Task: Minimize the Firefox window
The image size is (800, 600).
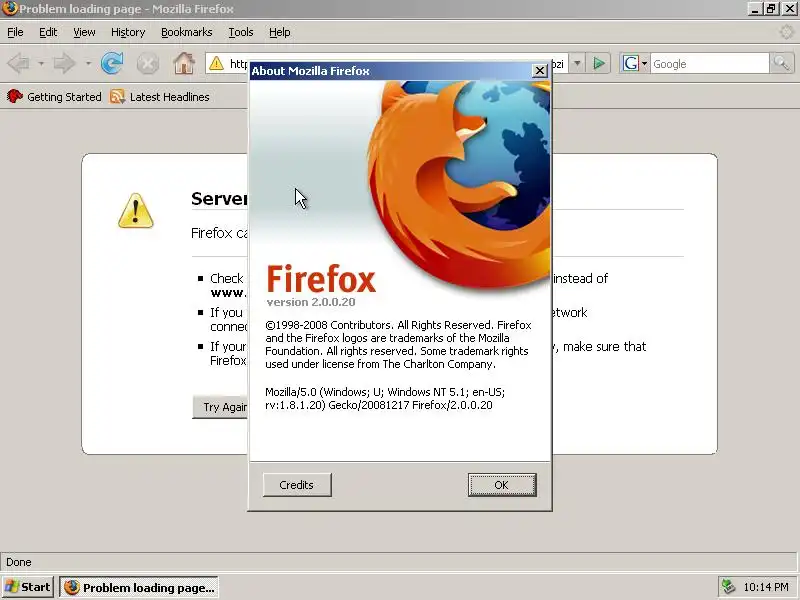Action: 755,9
